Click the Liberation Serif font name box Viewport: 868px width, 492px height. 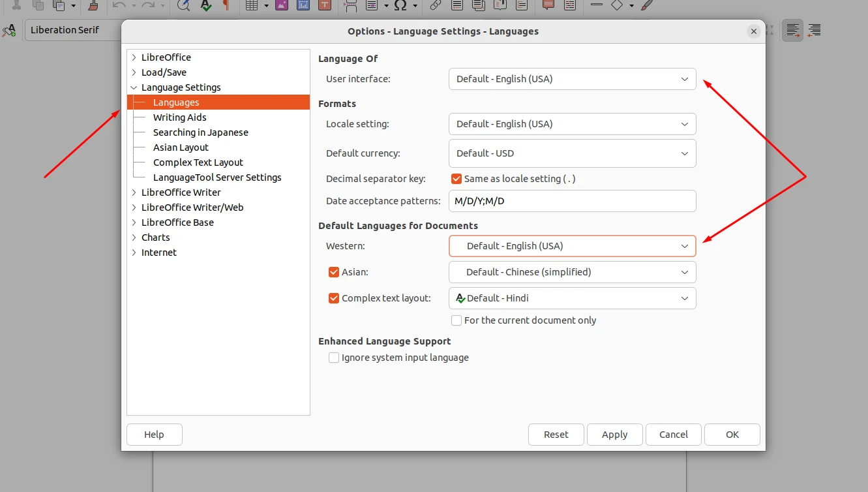[x=73, y=30]
